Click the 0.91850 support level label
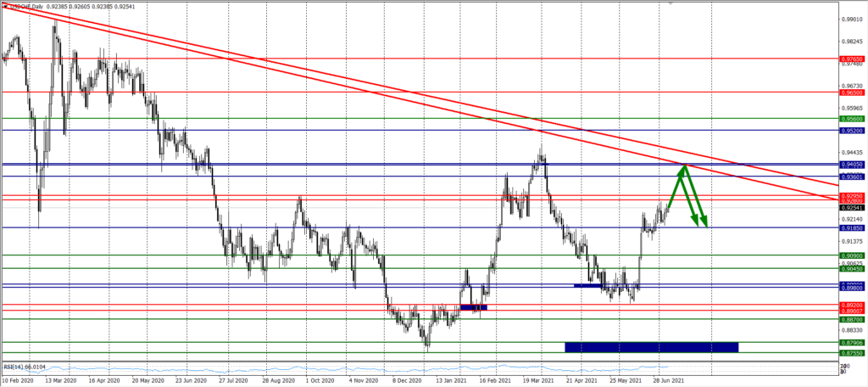 (x=851, y=228)
